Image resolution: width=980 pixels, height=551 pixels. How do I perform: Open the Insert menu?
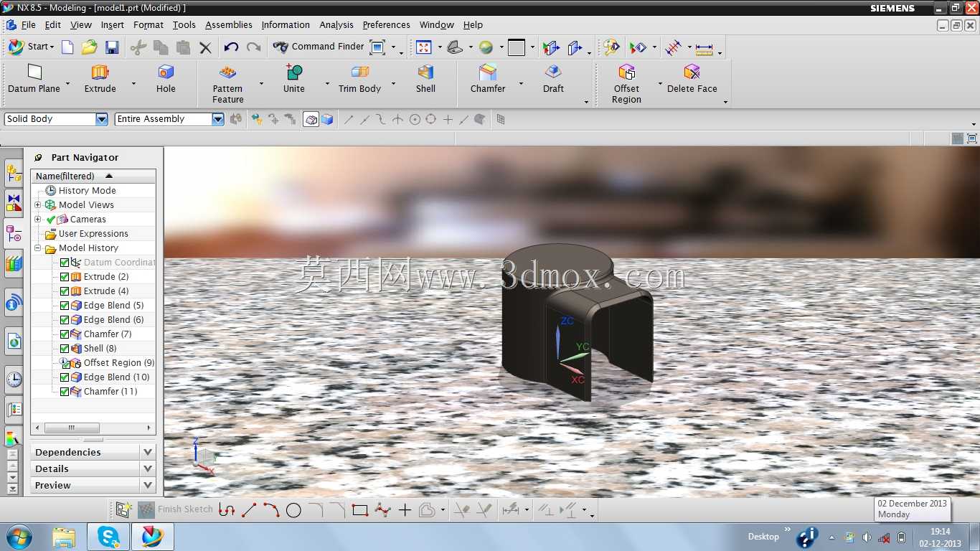pos(112,24)
